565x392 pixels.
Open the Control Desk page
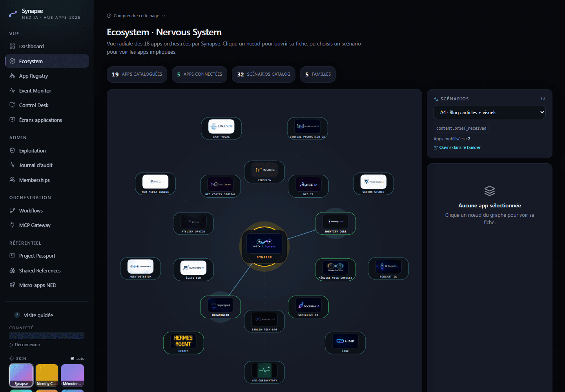[47, 105]
